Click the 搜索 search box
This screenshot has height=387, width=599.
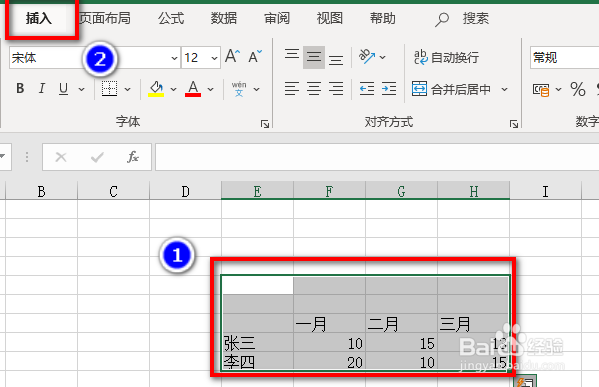click(462, 18)
